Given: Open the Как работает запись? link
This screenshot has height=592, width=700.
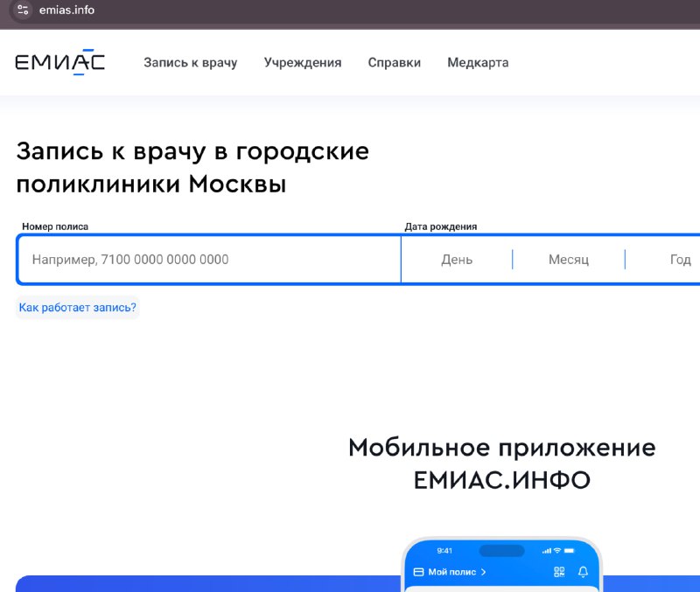Looking at the screenshot, I should [x=77, y=308].
